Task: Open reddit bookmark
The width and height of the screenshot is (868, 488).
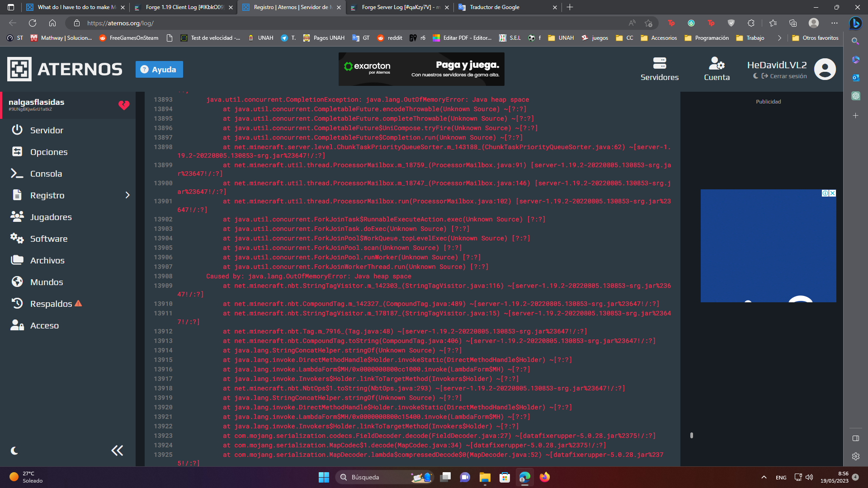Action: pyautogui.click(x=390, y=38)
